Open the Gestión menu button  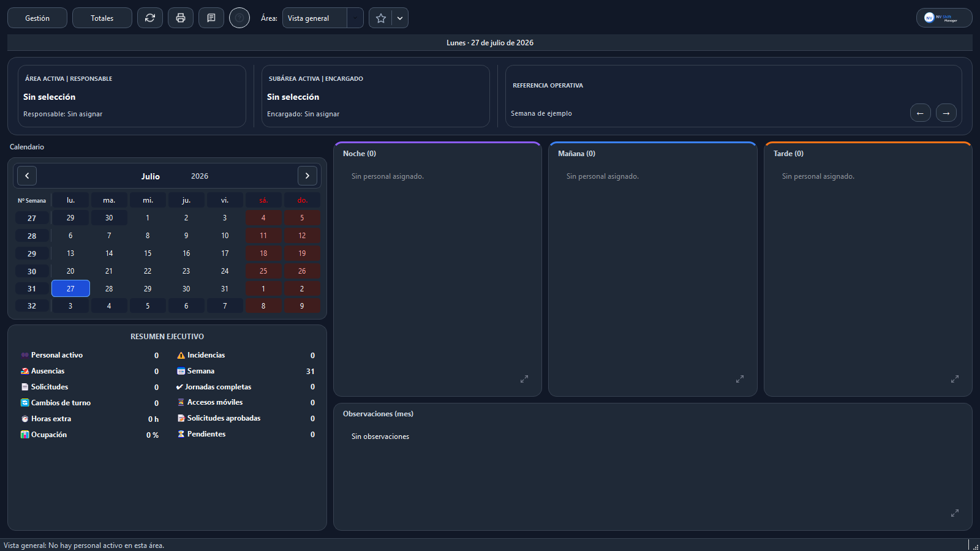pos(37,18)
